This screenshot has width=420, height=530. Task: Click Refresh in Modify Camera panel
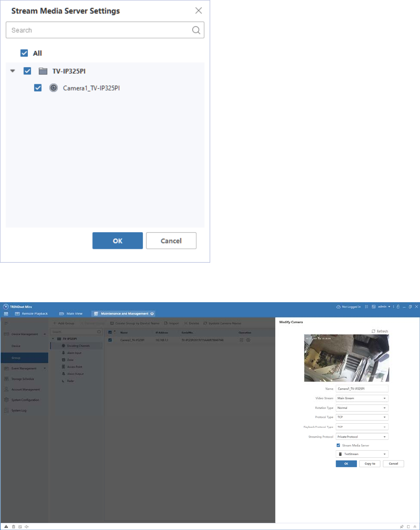(380, 331)
